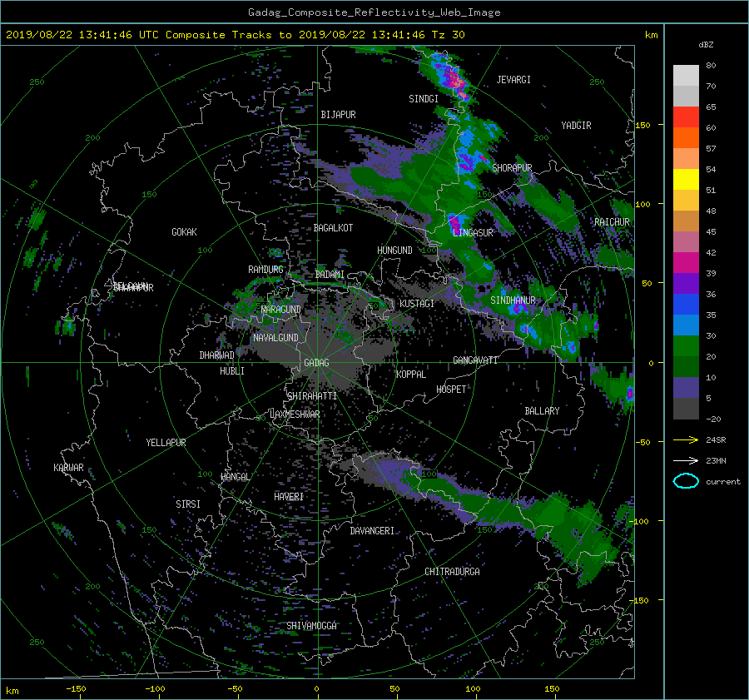Viewport: 749px width, 700px height.
Task: Click the SINDHANUR city label
Action: point(513,300)
